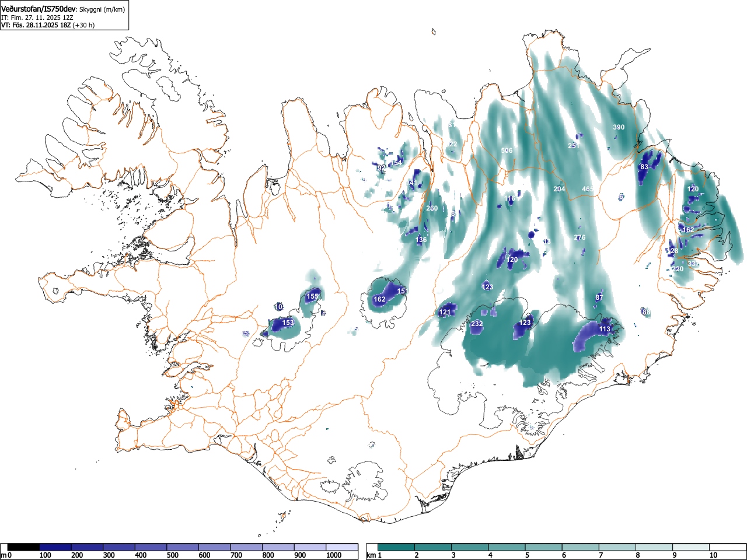Click the 87 visibility value on the map
This screenshot has height=560, width=747.
599,297
